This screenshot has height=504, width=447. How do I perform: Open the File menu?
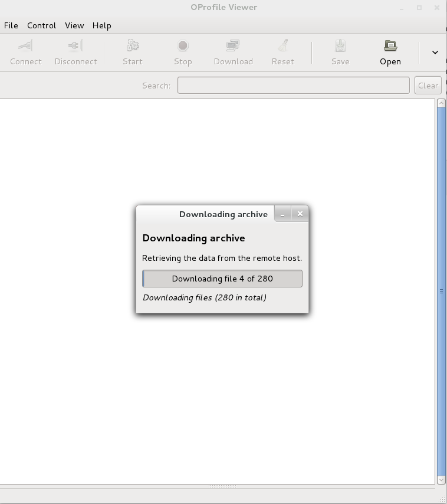point(11,25)
